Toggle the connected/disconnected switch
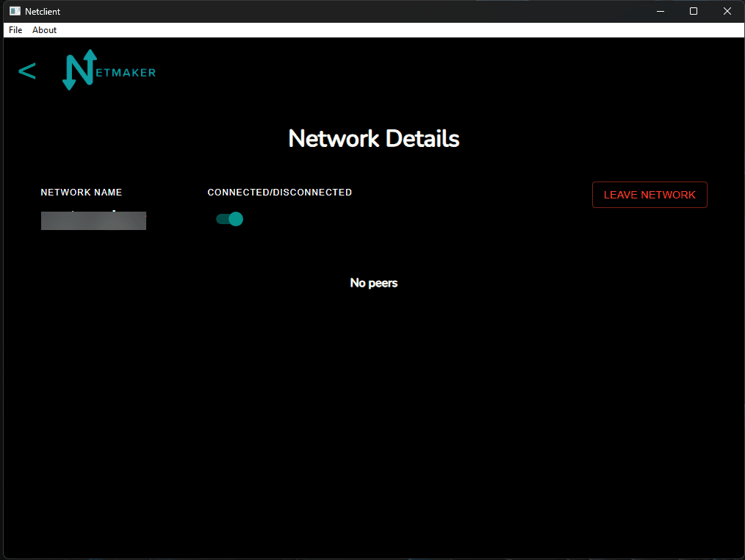745x560 pixels. click(x=229, y=219)
